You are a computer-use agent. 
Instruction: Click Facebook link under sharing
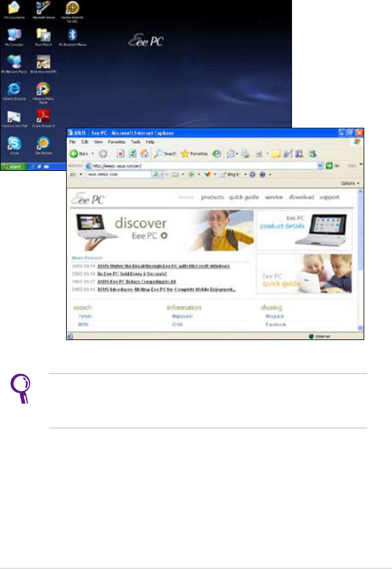click(x=276, y=325)
